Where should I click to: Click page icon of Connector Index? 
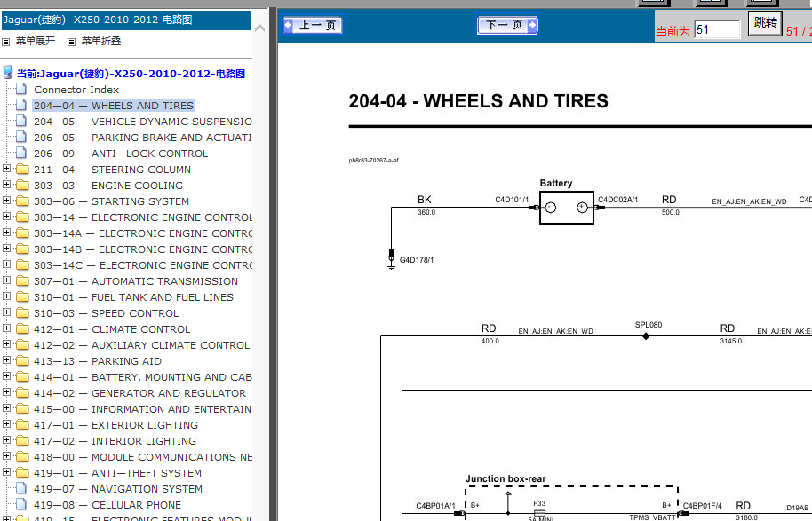[21, 89]
